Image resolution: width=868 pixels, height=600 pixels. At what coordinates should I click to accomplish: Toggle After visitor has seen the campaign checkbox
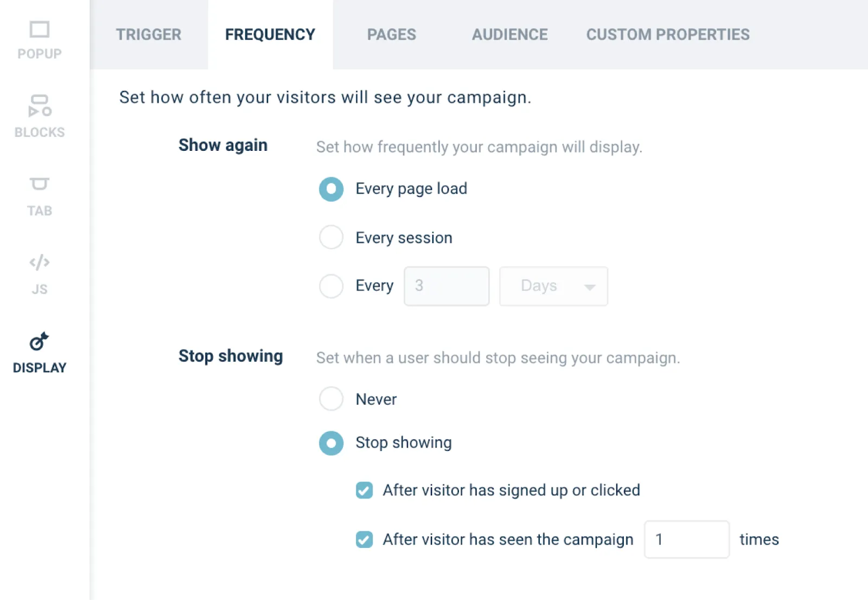pyautogui.click(x=365, y=540)
